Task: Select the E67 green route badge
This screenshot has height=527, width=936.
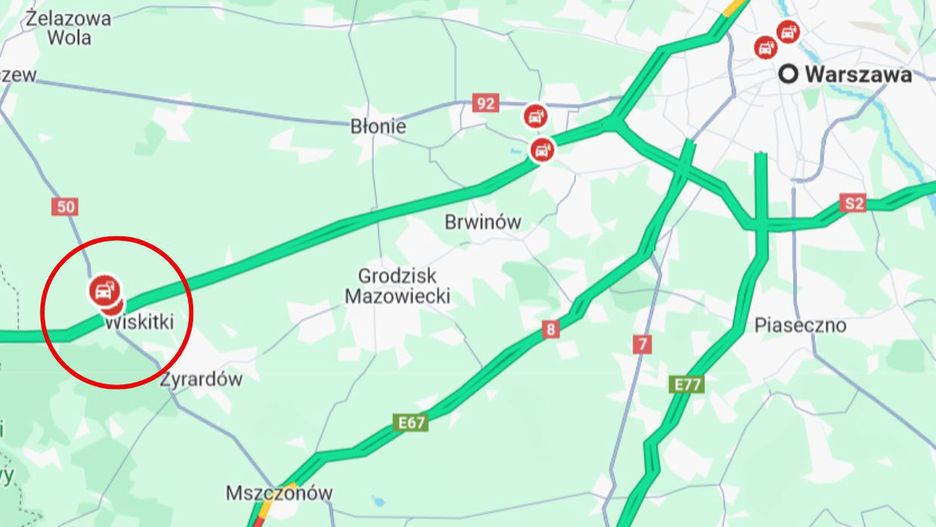Action: [x=411, y=423]
